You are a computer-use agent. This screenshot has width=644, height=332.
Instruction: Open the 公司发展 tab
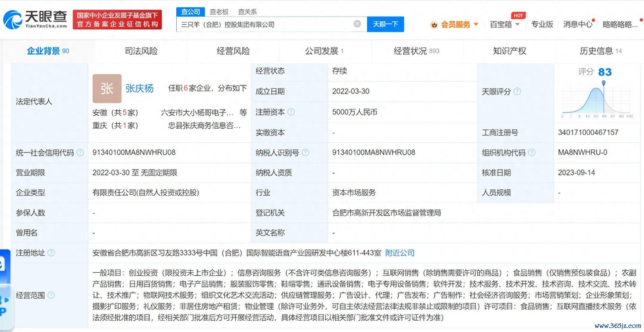[x=324, y=51]
